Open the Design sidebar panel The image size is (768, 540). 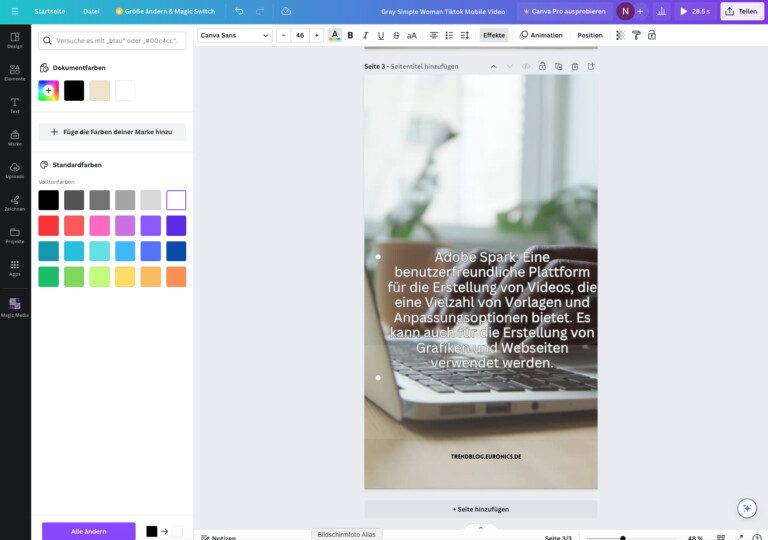click(x=15, y=40)
